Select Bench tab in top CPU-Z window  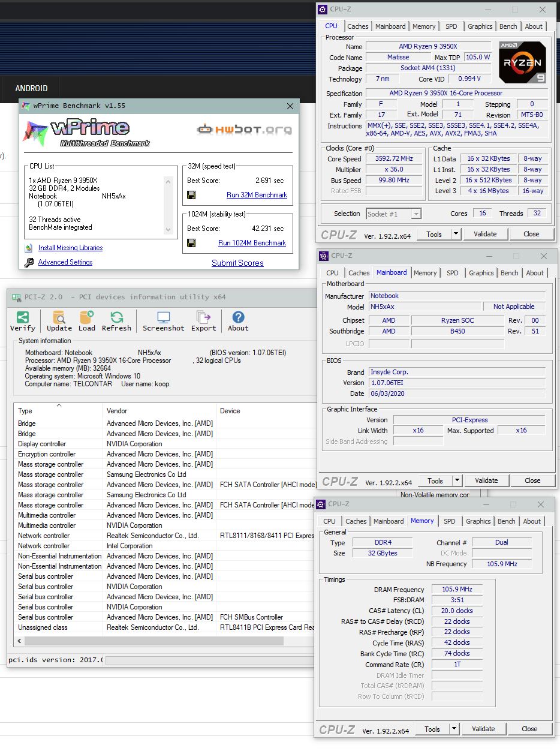508,26
